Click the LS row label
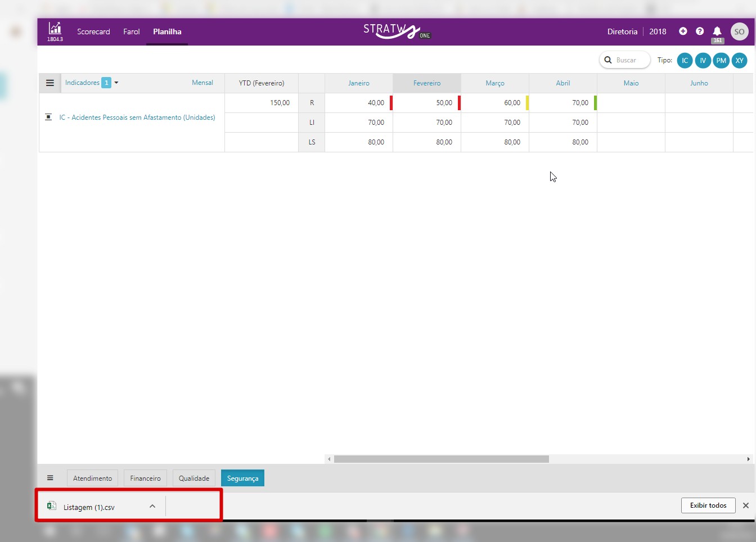This screenshot has height=542, width=756. (x=312, y=142)
